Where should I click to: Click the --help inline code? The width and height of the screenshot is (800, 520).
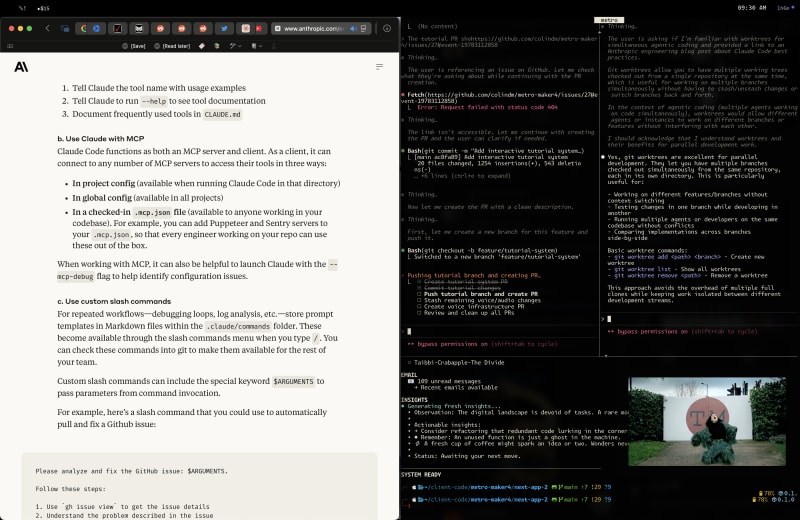click(x=154, y=101)
